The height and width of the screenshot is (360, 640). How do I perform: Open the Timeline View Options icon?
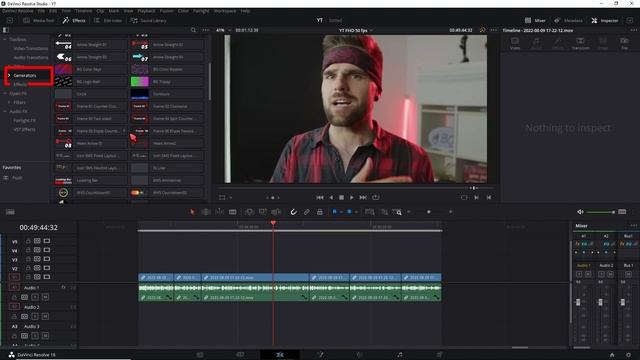click(10, 212)
